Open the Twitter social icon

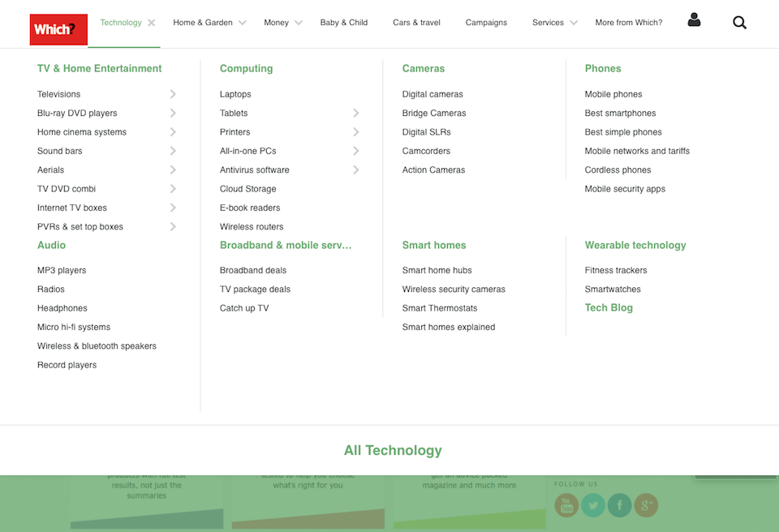pyautogui.click(x=593, y=505)
